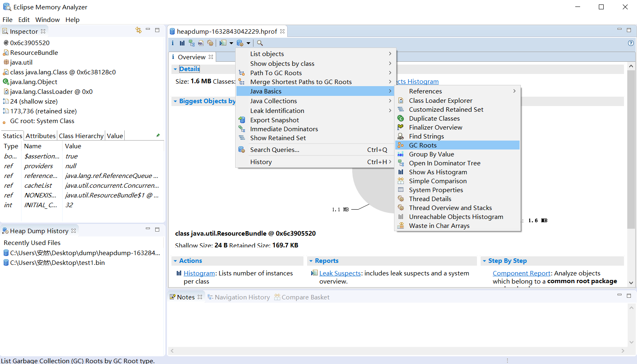Close the Overview tab
637x364 pixels.
coord(211,57)
